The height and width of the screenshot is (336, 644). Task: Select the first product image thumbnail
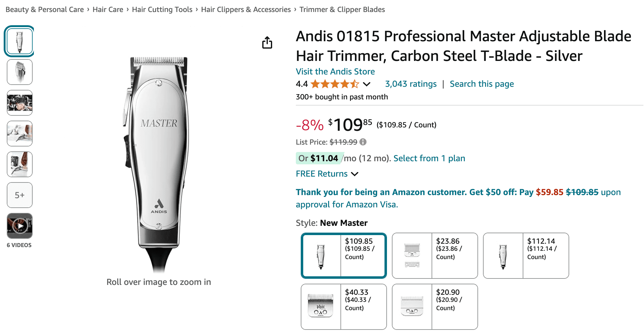point(19,41)
